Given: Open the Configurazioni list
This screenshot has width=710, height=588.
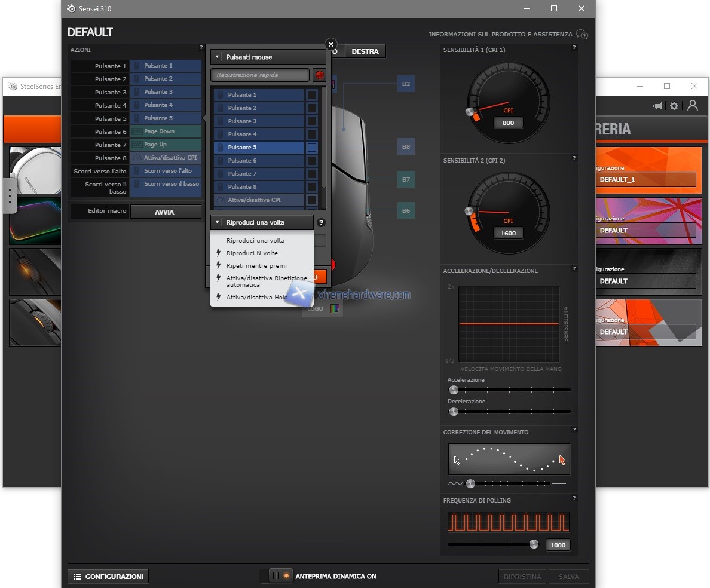Looking at the screenshot, I should coord(108,577).
